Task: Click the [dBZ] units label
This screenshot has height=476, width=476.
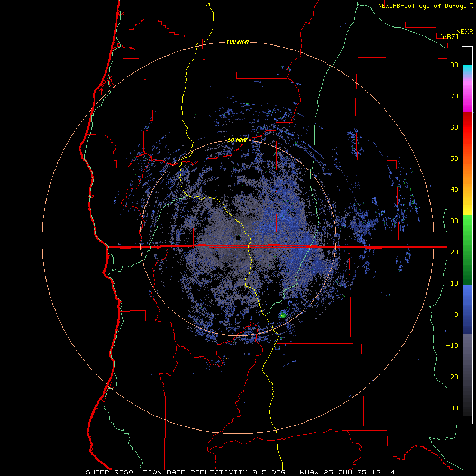Action: pyautogui.click(x=449, y=36)
